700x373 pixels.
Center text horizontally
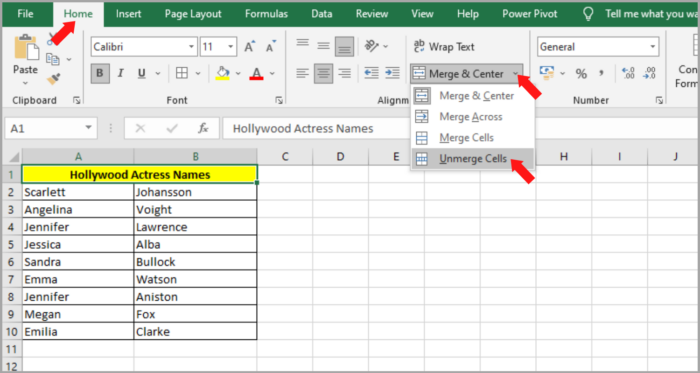click(323, 73)
